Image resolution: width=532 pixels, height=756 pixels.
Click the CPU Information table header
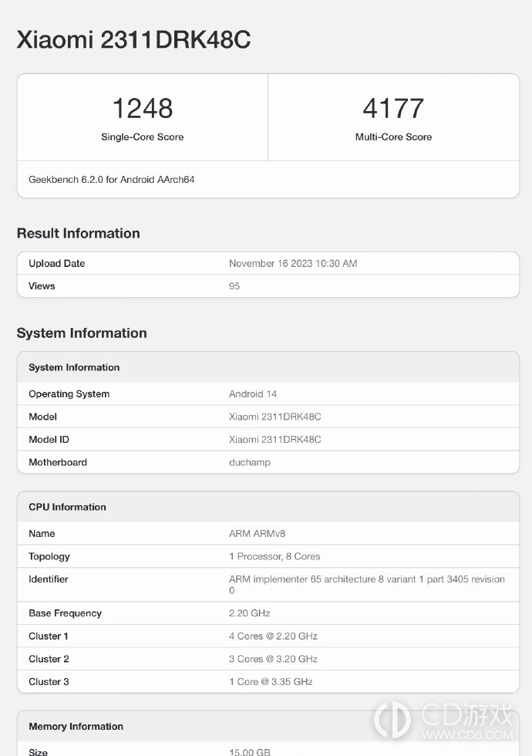coord(67,508)
